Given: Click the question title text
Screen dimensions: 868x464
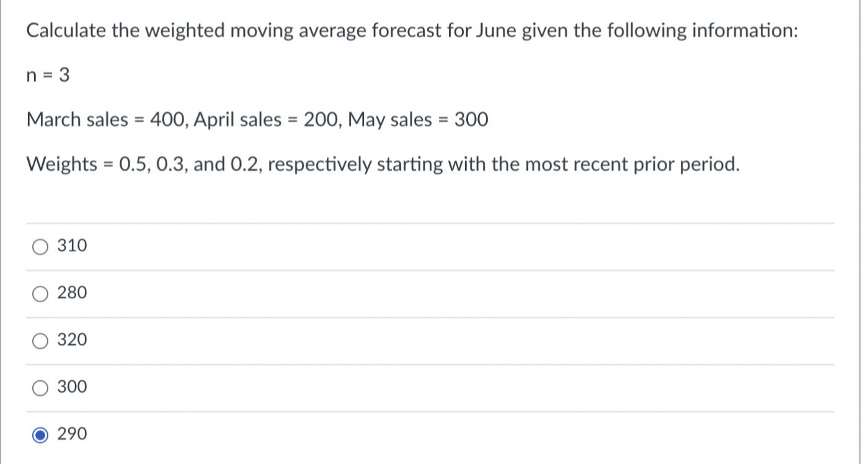Looking at the screenshot, I should [x=411, y=30].
